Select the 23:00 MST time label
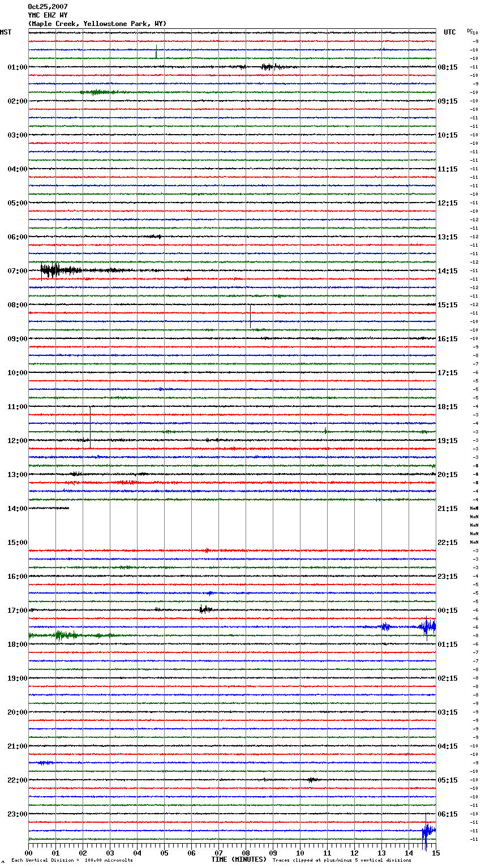Screen dimensions: 481x868 pos(18,814)
